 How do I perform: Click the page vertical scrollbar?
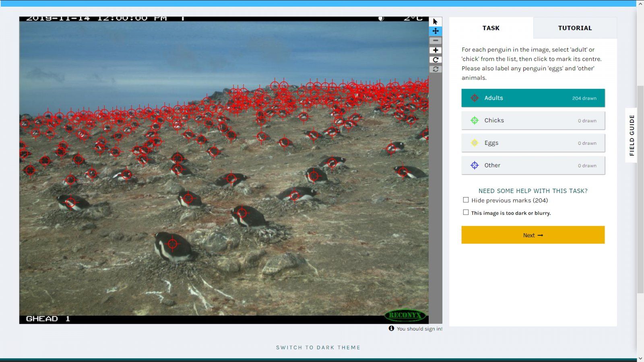pos(640,189)
